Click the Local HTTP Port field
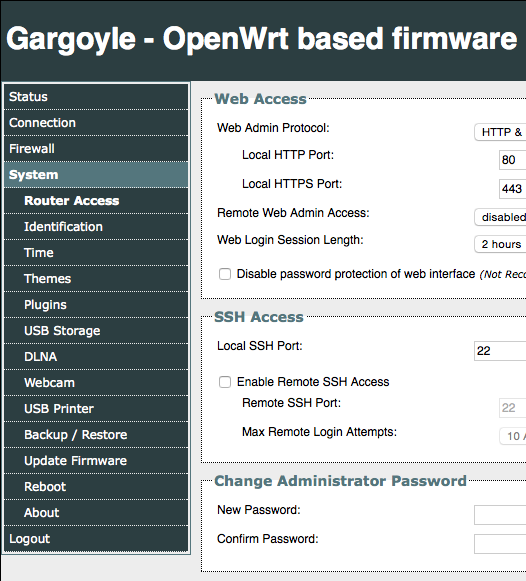 [x=513, y=160]
